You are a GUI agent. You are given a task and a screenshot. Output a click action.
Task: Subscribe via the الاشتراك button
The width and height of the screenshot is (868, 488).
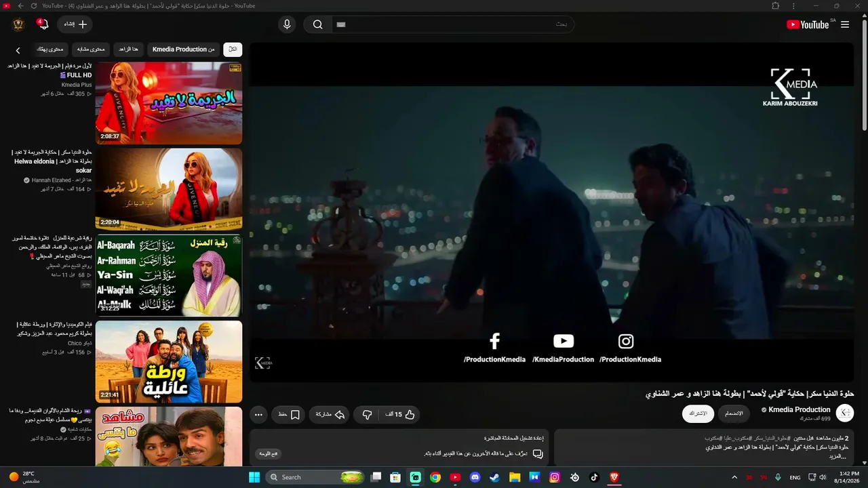(x=698, y=413)
